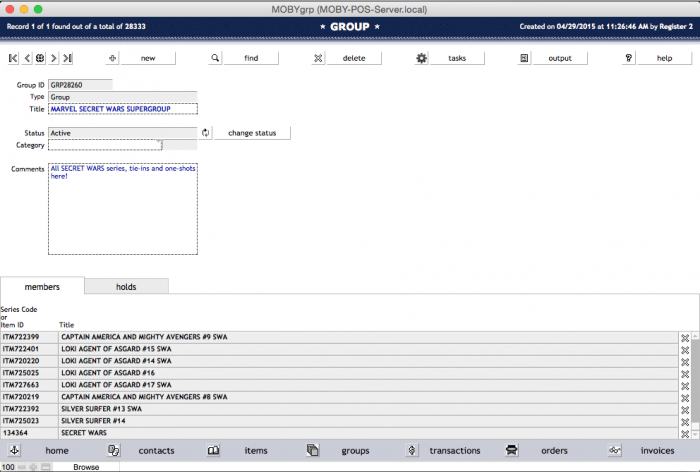Select item ID ITM725025 cell

click(x=29, y=373)
